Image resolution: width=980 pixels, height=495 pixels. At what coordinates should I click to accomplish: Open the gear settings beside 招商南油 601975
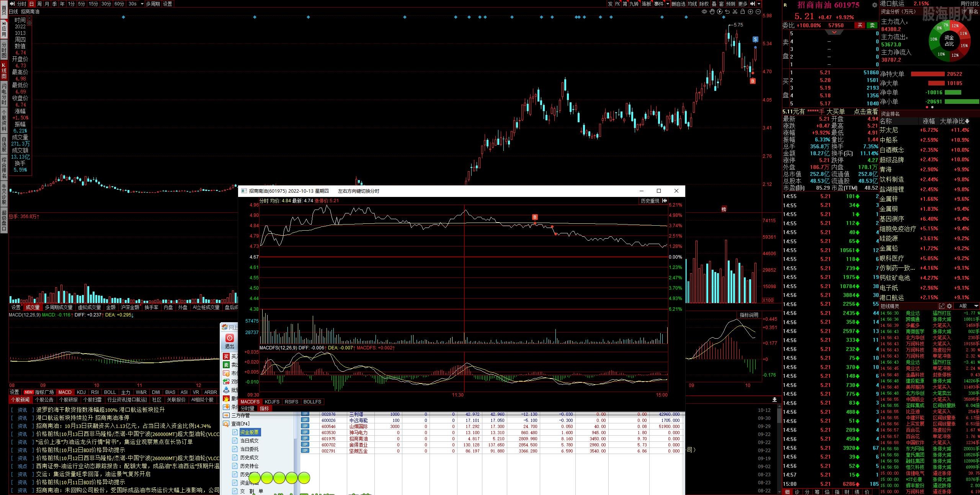pos(874,5)
